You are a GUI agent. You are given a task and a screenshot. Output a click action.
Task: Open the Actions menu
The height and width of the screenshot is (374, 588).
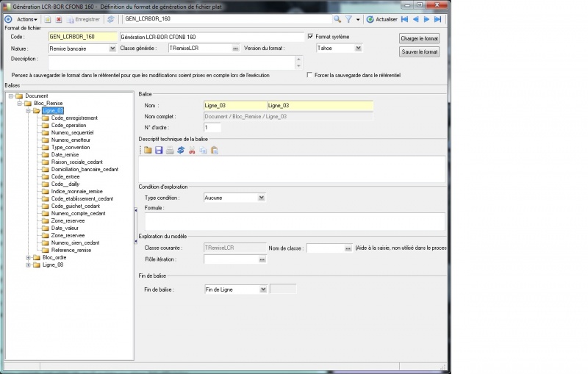pyautogui.click(x=26, y=19)
